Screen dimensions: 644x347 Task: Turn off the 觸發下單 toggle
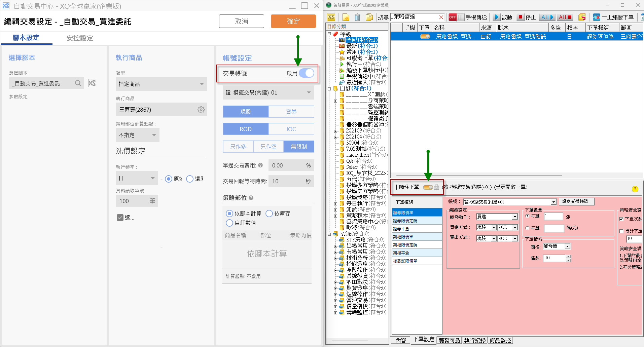tap(427, 187)
